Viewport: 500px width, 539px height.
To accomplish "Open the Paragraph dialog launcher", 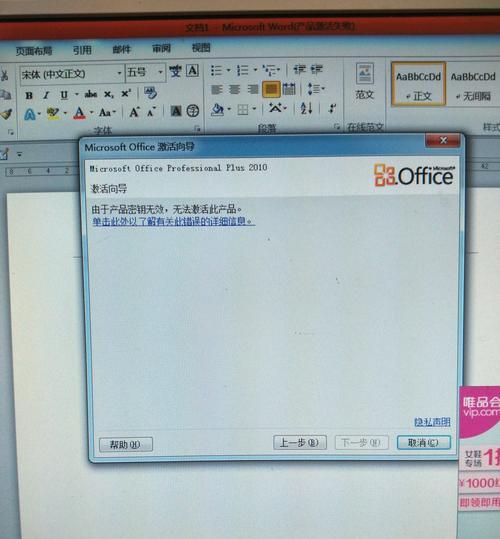I will 337,126.
